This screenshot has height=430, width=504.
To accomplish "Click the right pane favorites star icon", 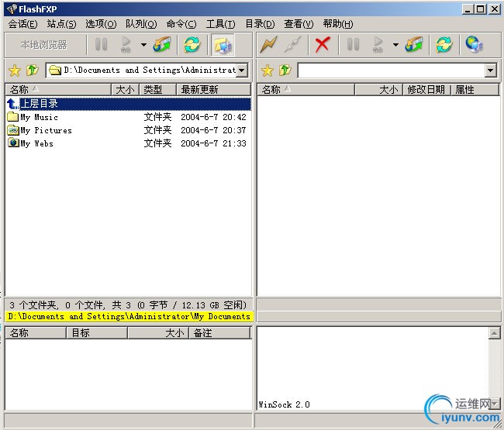I will coord(267,71).
